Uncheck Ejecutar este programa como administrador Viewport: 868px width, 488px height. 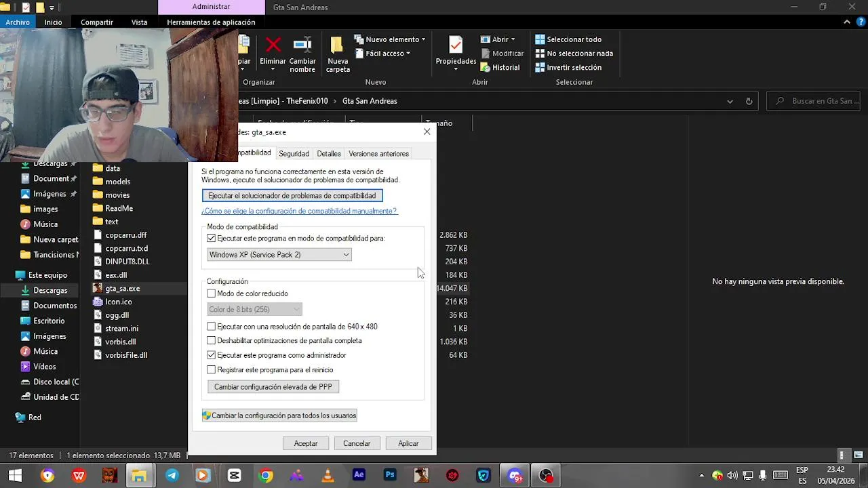[212, 355]
